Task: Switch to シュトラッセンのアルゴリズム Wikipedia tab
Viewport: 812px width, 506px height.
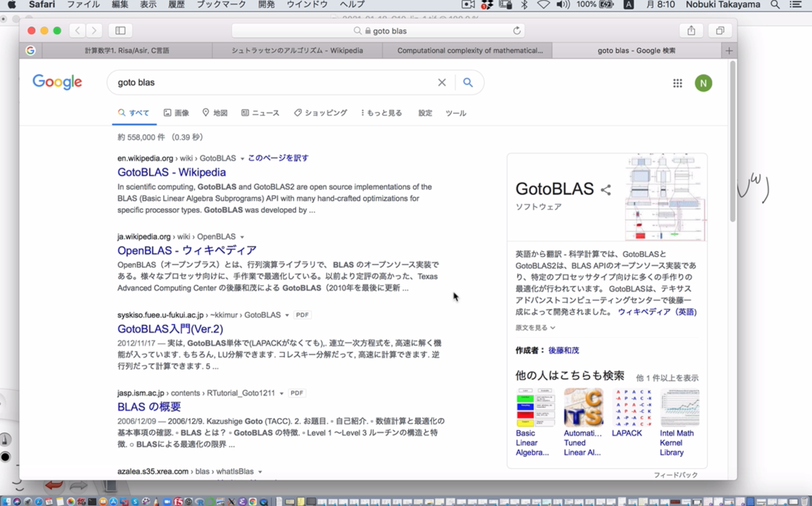Action: pos(297,51)
